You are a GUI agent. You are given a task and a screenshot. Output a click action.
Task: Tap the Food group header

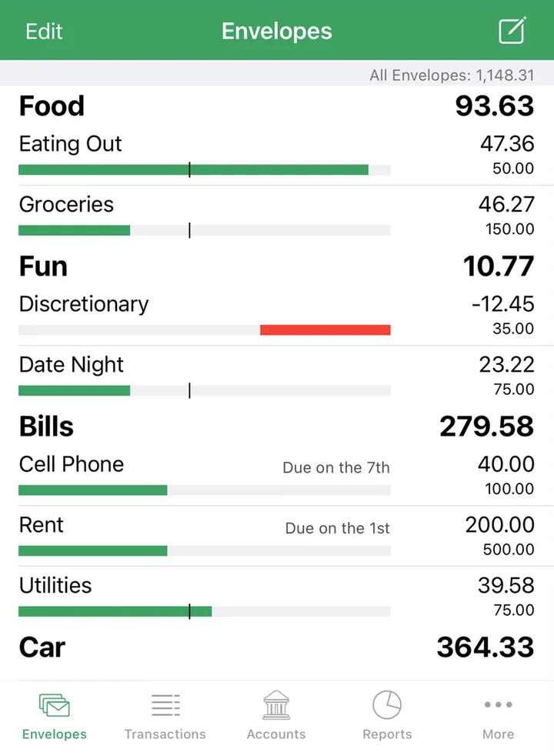click(277, 106)
